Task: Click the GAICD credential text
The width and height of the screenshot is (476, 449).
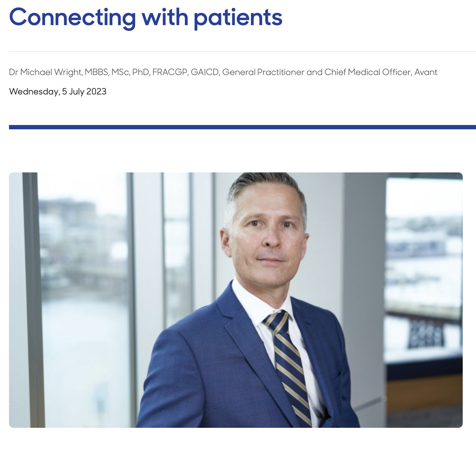Action: (x=205, y=72)
